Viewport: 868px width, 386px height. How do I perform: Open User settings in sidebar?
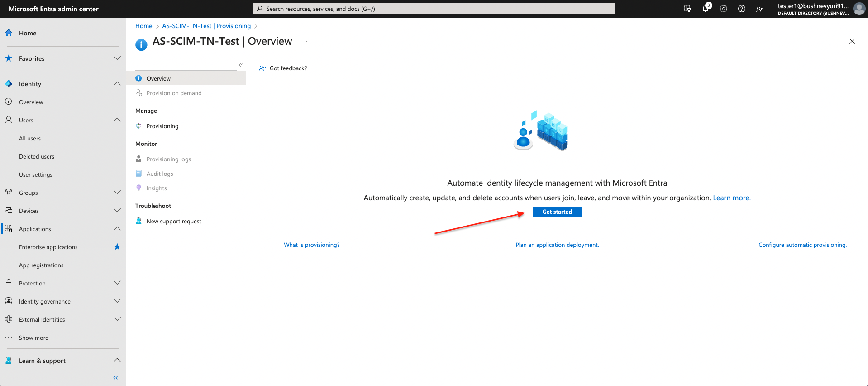tap(36, 174)
